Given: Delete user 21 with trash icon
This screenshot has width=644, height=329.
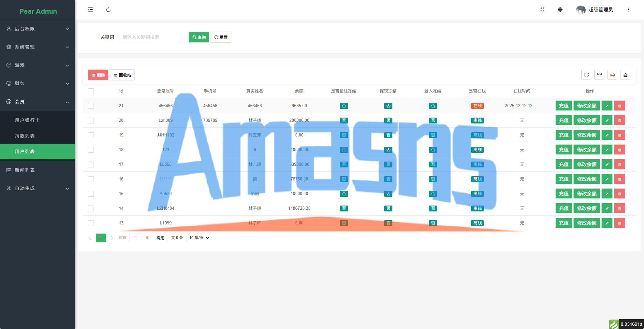Looking at the screenshot, I should pos(620,106).
